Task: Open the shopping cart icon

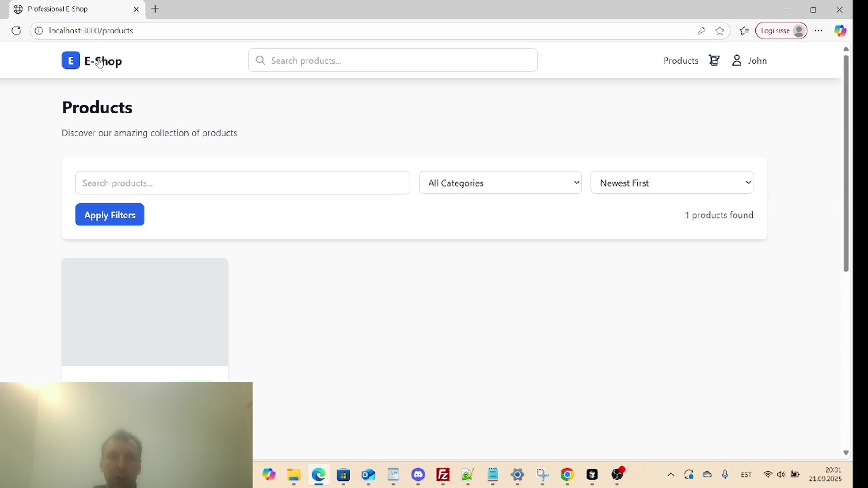Action: pyautogui.click(x=714, y=61)
